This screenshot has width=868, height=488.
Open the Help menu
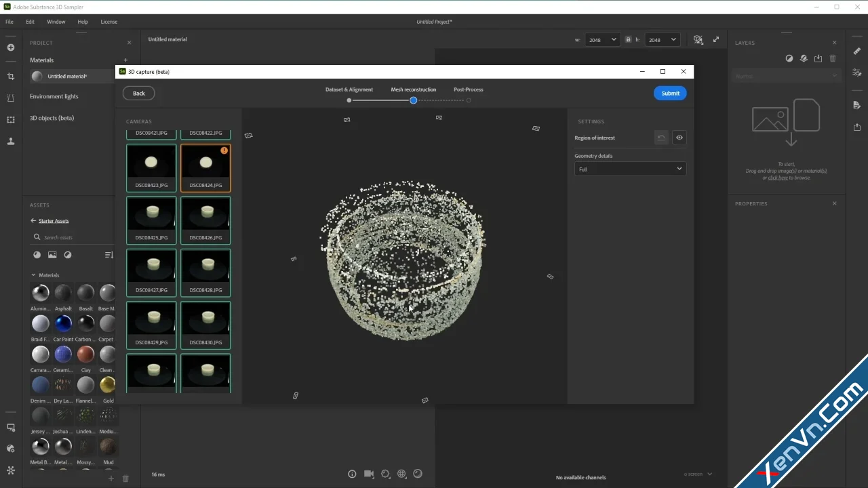(x=83, y=22)
